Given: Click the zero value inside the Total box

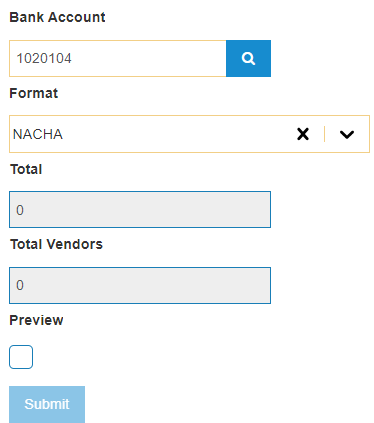Looking at the screenshot, I should [20, 210].
